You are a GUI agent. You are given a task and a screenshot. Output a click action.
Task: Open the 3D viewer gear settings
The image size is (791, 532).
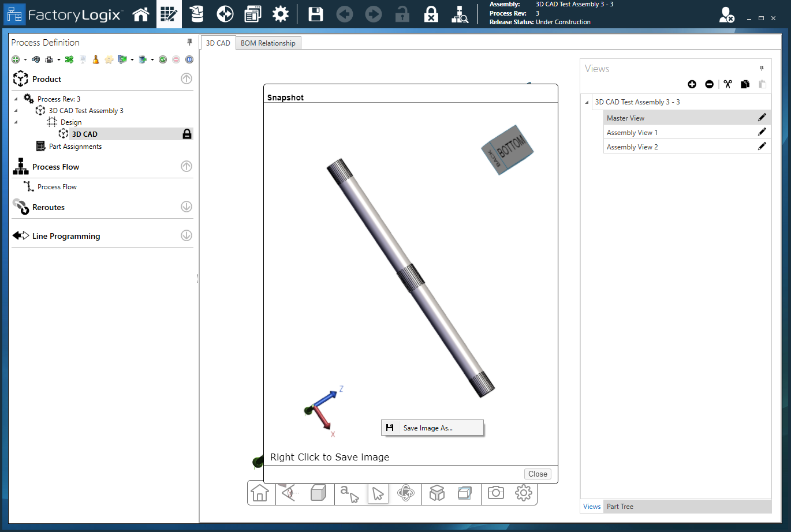[523, 493]
